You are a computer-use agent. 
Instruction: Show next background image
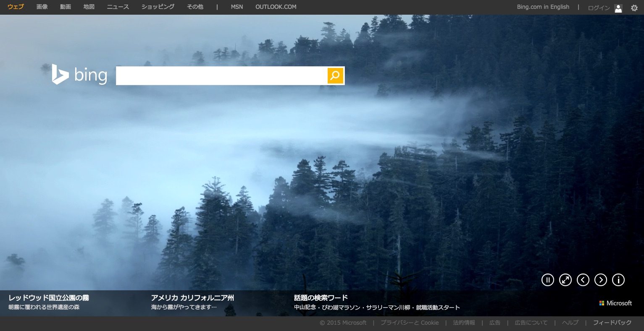point(601,280)
